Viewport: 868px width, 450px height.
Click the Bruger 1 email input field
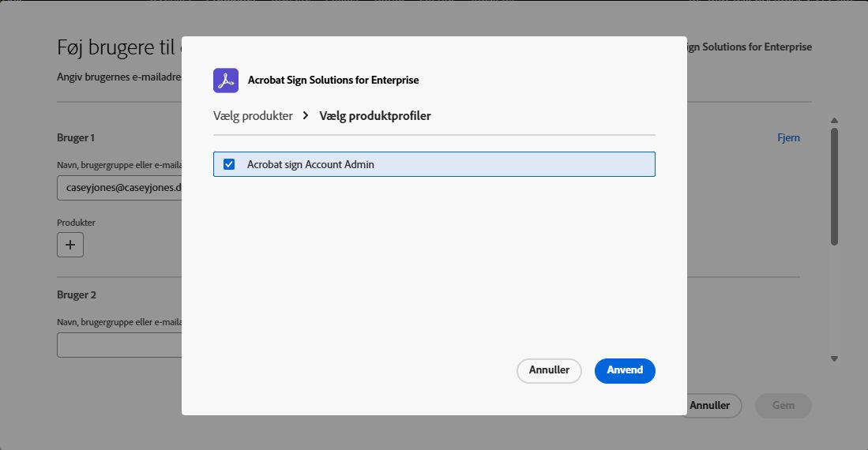click(120, 188)
